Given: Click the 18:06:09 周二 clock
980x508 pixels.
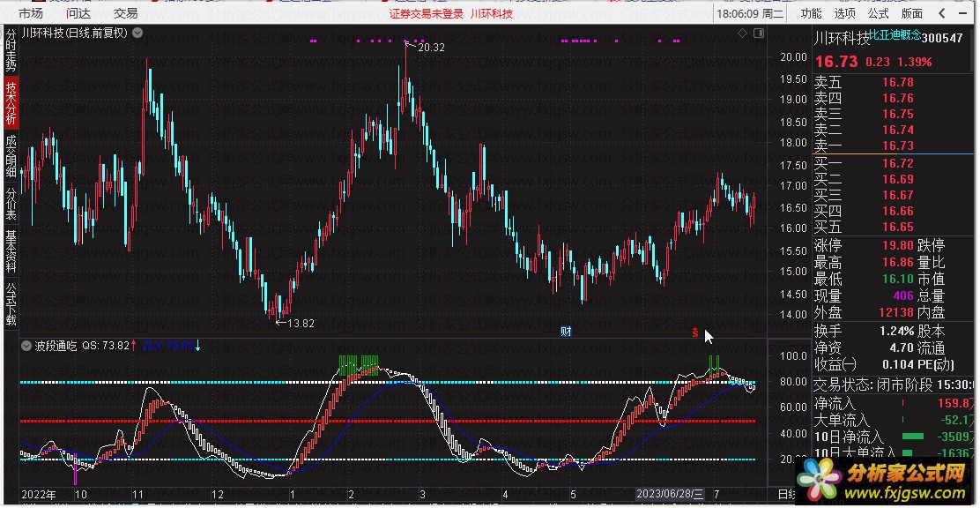Looking at the screenshot, I should pyautogui.click(x=749, y=13).
